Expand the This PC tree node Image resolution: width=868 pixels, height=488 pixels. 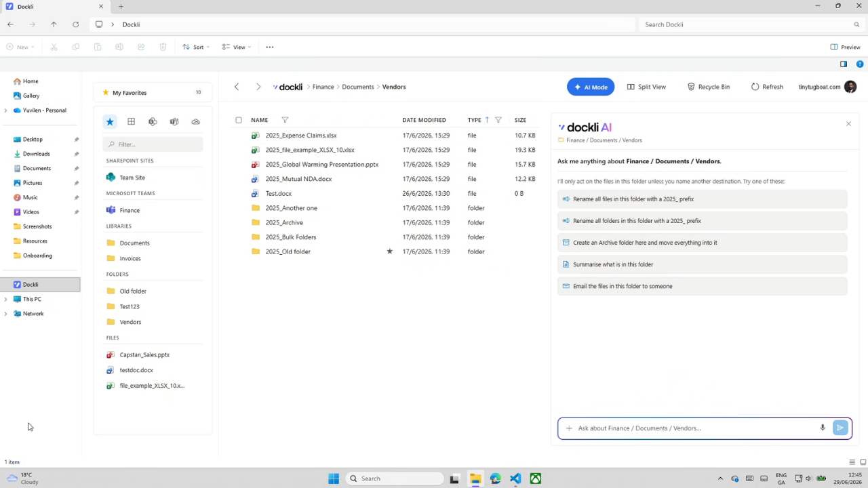point(6,299)
